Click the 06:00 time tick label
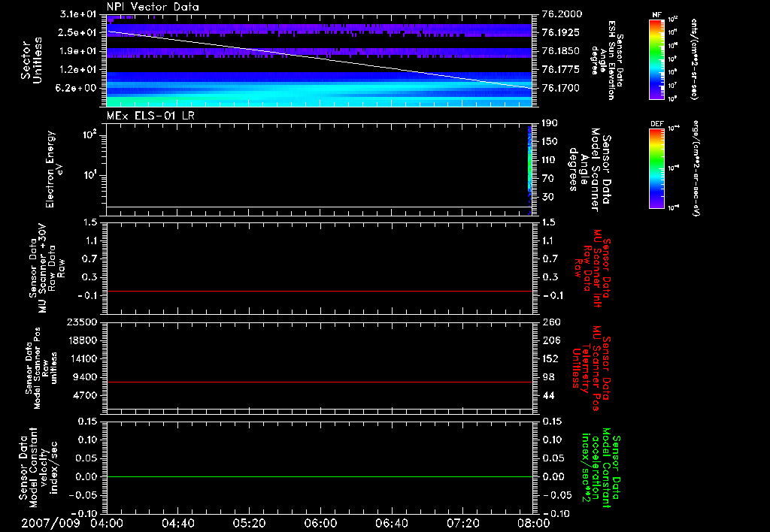 tap(320, 523)
